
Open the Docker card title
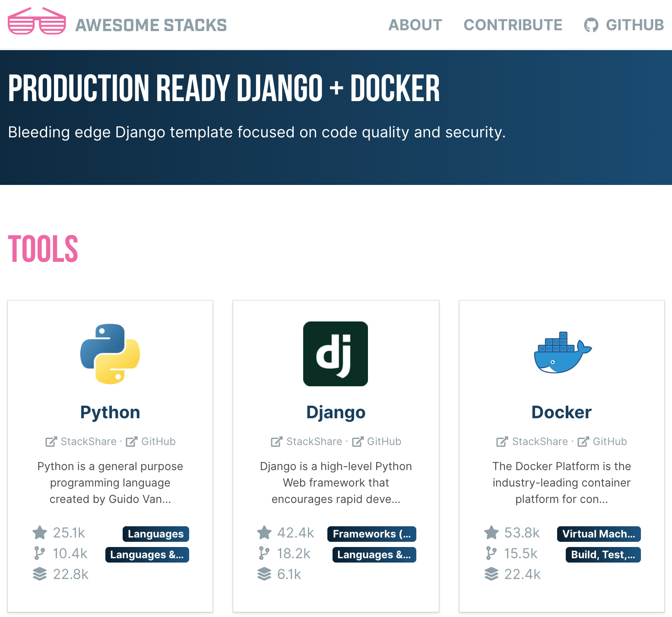(561, 412)
